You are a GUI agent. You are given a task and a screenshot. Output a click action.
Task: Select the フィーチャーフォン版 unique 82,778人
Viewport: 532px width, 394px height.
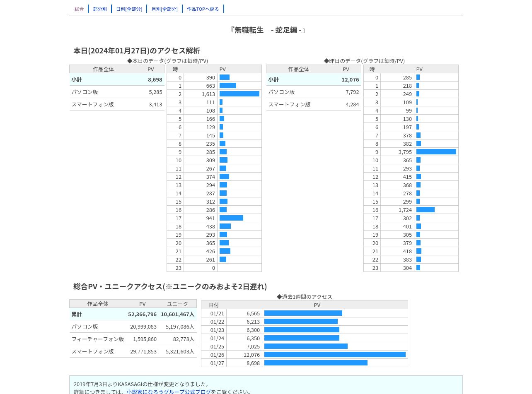[x=184, y=339]
